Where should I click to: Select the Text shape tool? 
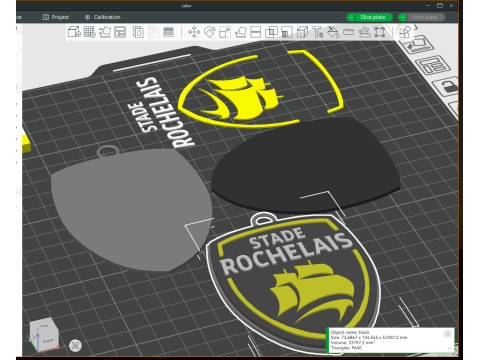[318, 32]
